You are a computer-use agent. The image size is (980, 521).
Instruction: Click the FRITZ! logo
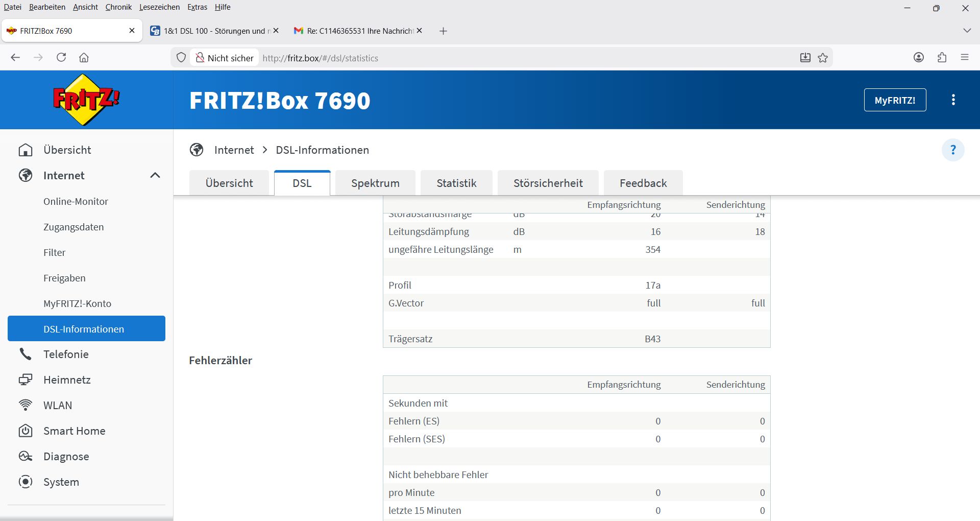pos(86,100)
